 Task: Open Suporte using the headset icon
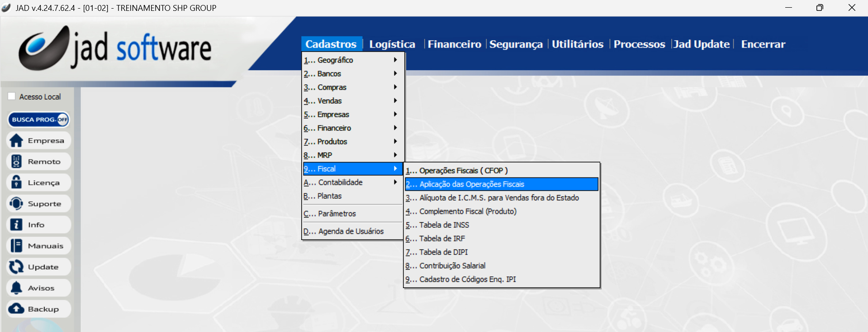(x=16, y=204)
